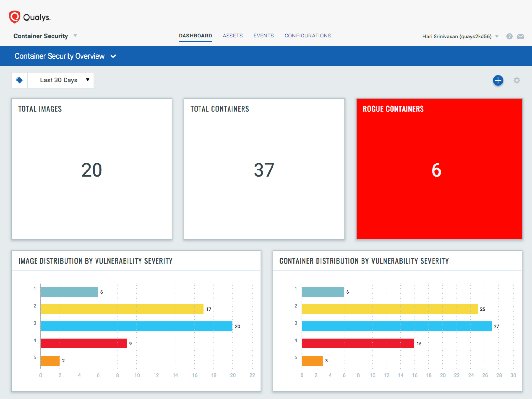Click the orange severity 5 bar in image chart
The height and width of the screenshot is (399, 532).
[50, 361]
